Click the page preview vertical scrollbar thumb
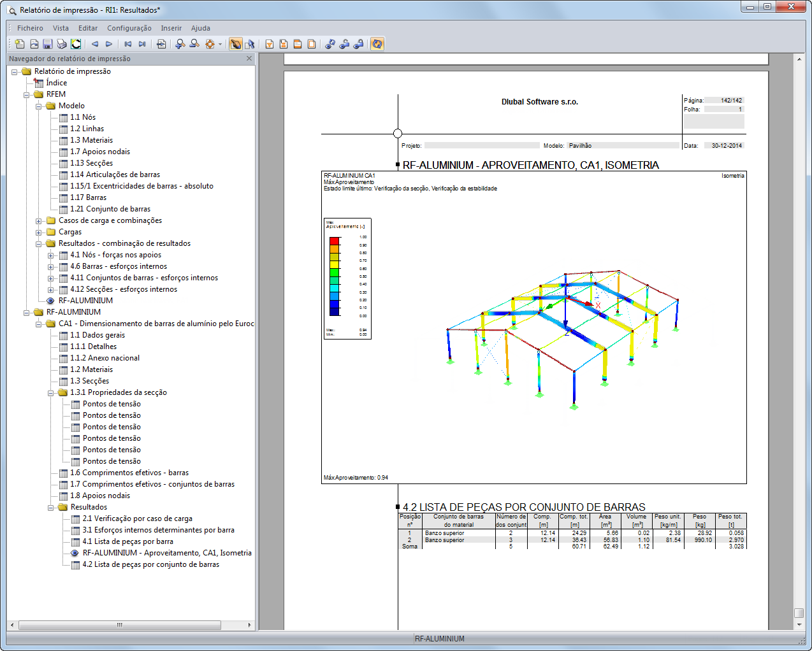This screenshot has height=651, width=812. click(x=799, y=613)
